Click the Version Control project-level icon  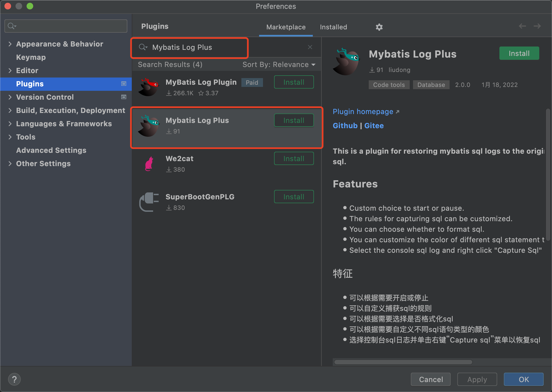(124, 97)
